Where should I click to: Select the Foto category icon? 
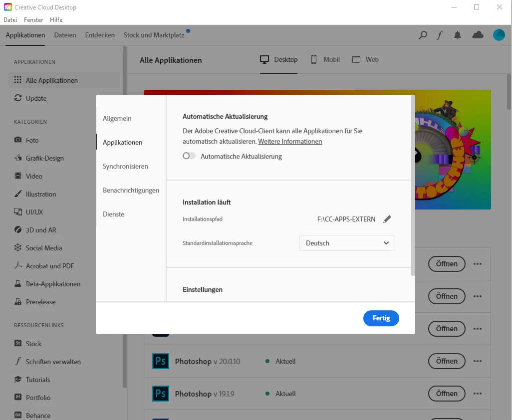click(x=18, y=140)
